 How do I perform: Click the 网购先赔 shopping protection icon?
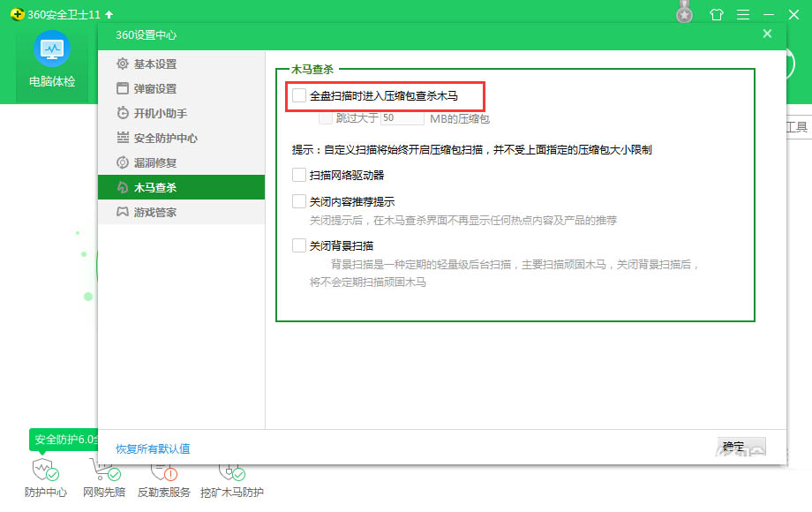point(106,477)
